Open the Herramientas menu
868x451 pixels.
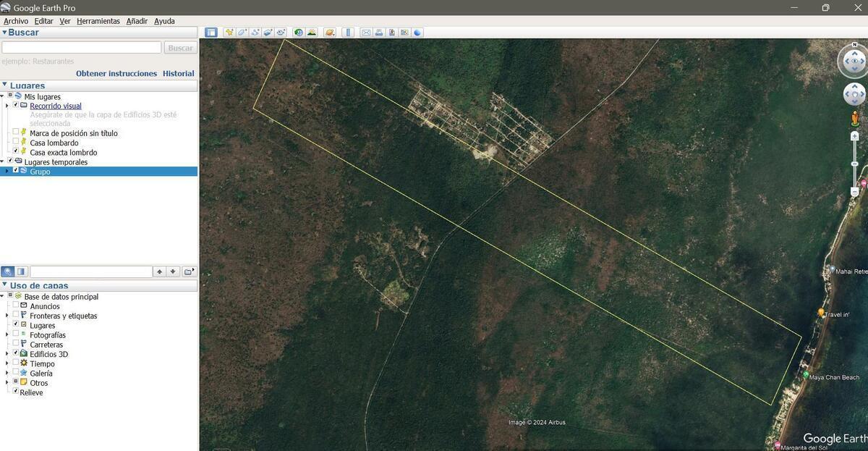(98, 21)
